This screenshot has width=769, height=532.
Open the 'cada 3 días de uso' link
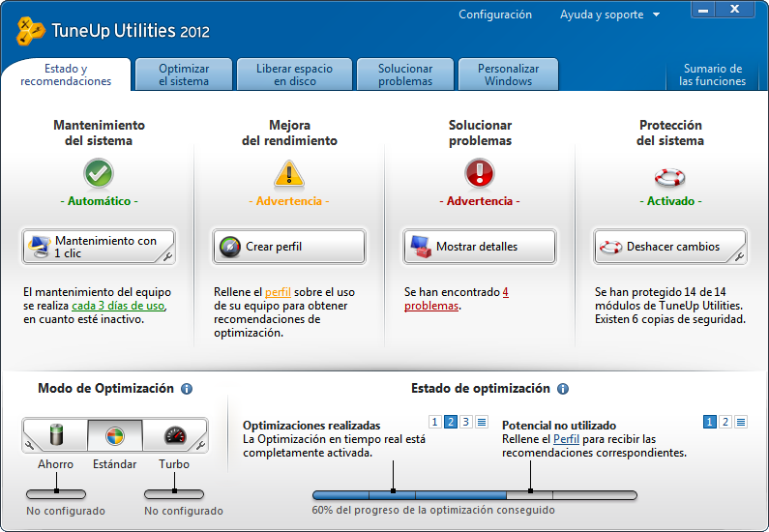tap(118, 306)
